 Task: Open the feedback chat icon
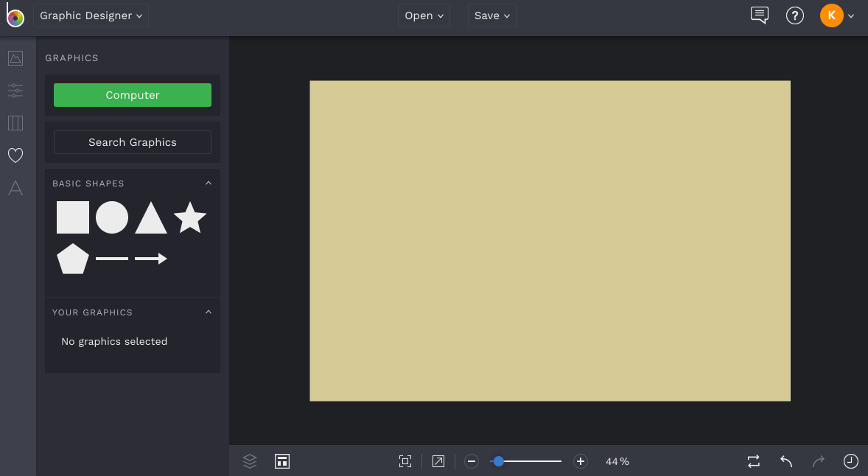pyautogui.click(x=760, y=15)
